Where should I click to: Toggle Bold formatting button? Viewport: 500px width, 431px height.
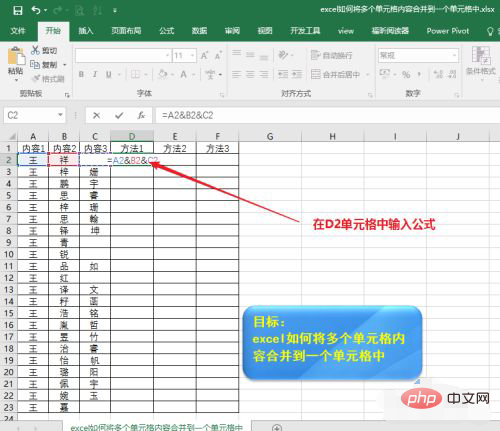point(81,74)
